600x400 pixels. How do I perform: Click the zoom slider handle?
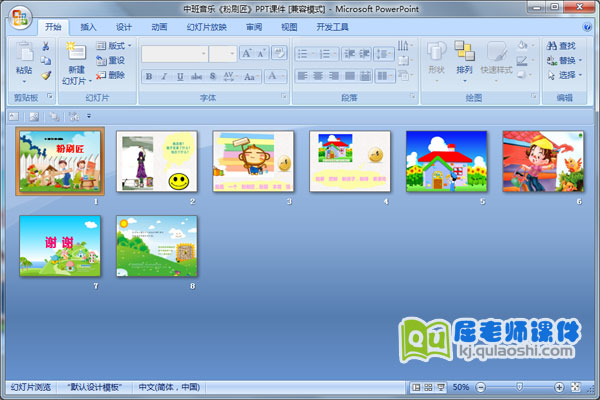pyautogui.click(x=519, y=387)
